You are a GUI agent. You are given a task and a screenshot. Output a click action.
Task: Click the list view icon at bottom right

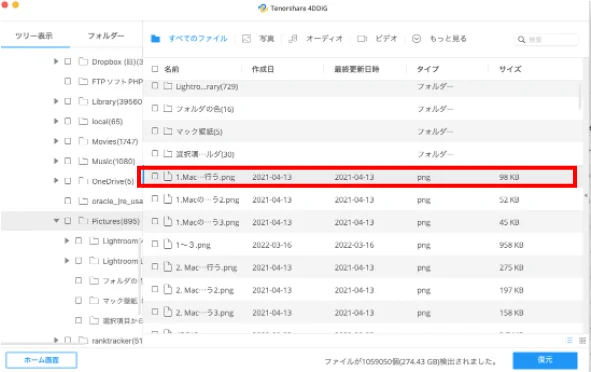click(x=569, y=340)
